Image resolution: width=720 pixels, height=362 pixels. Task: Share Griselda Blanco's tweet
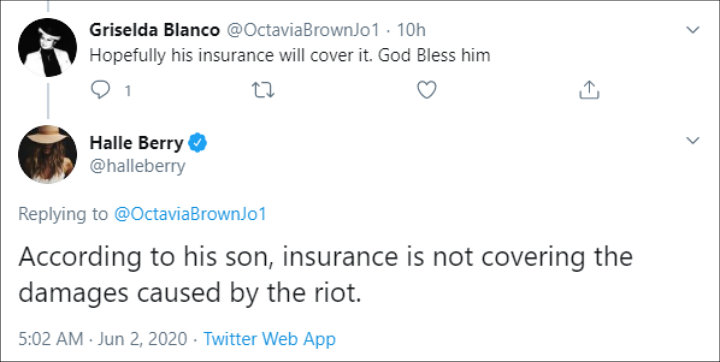tap(589, 90)
